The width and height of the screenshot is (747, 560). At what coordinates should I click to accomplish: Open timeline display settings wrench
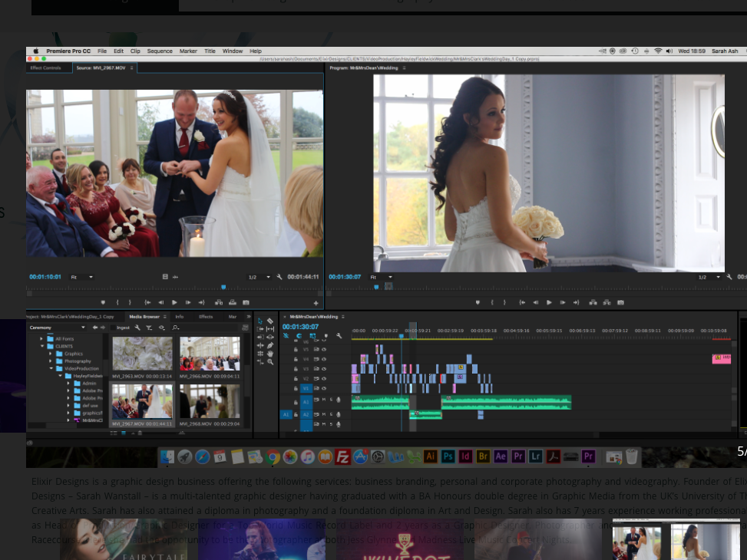339,336
